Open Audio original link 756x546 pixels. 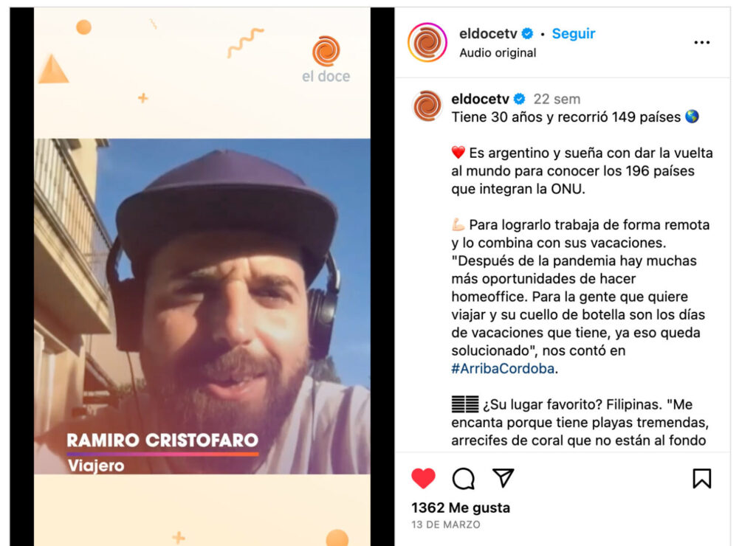(x=498, y=52)
